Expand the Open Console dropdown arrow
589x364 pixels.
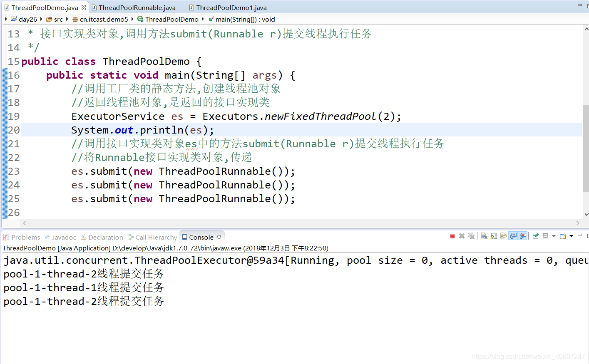coord(571,236)
